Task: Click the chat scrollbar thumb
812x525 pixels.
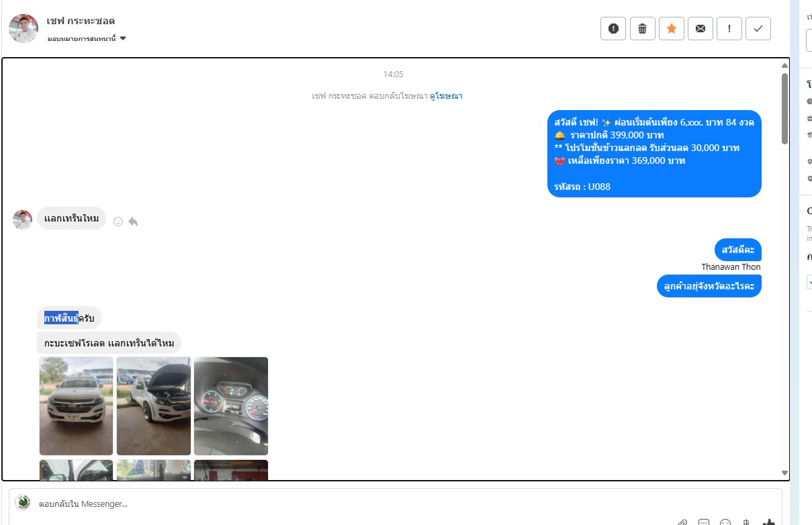Action: point(784,108)
